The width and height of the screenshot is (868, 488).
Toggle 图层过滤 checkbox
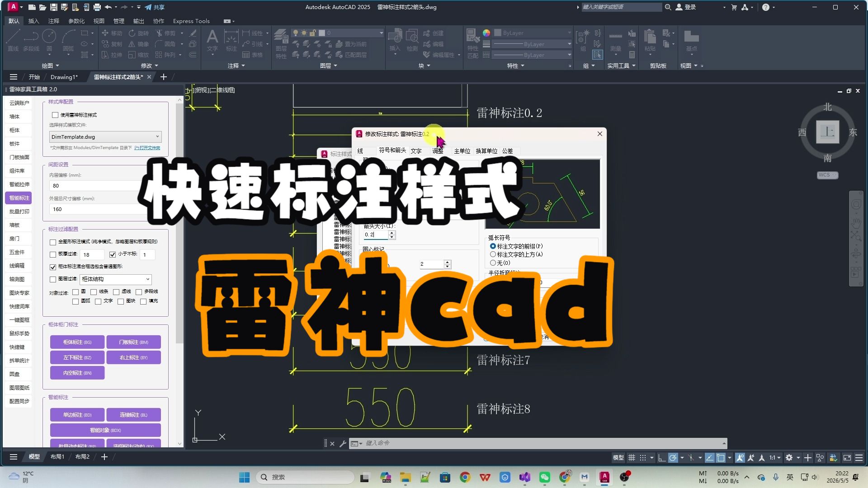53,280
